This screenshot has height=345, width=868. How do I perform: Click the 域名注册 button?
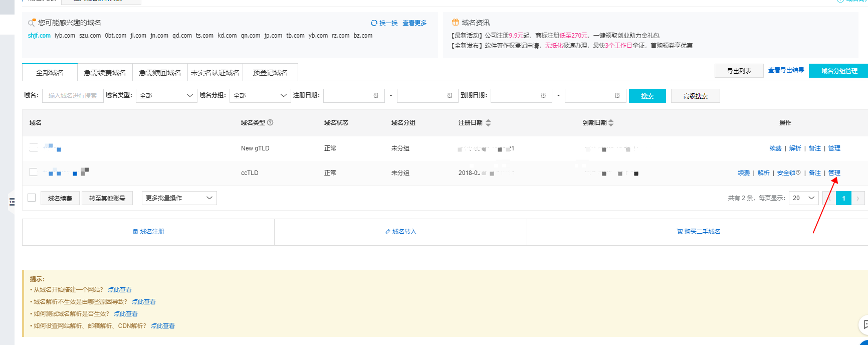click(148, 232)
